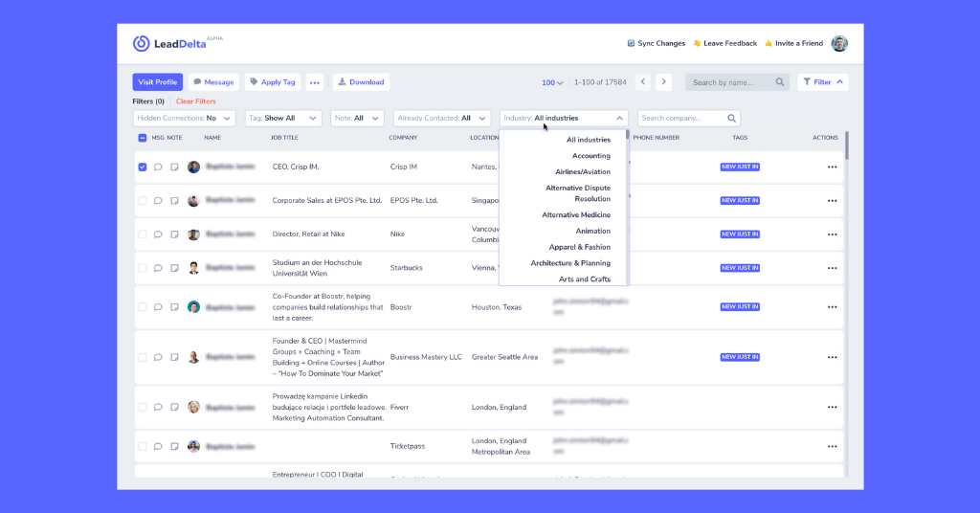Check the Ticketpass row checkbox
The width and height of the screenshot is (980, 513).
click(143, 446)
